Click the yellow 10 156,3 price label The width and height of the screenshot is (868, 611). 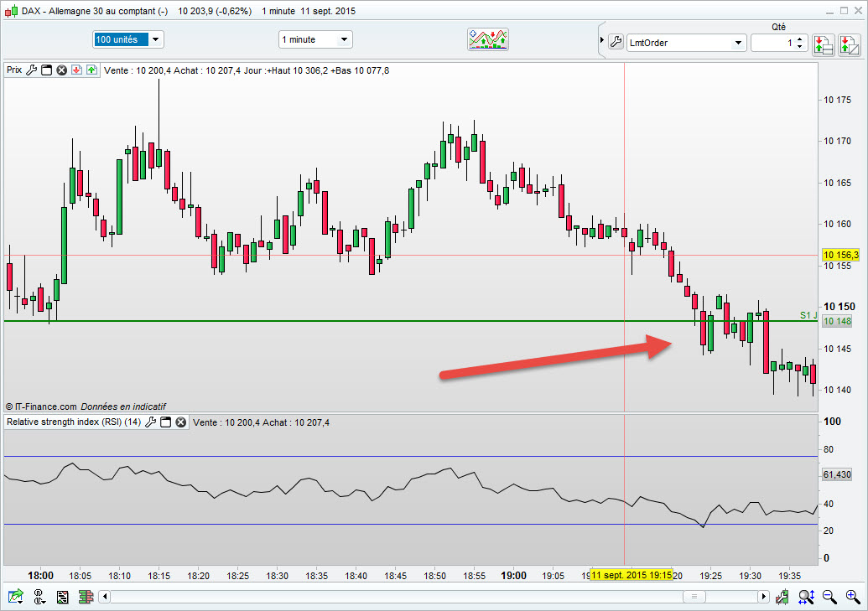coord(840,255)
